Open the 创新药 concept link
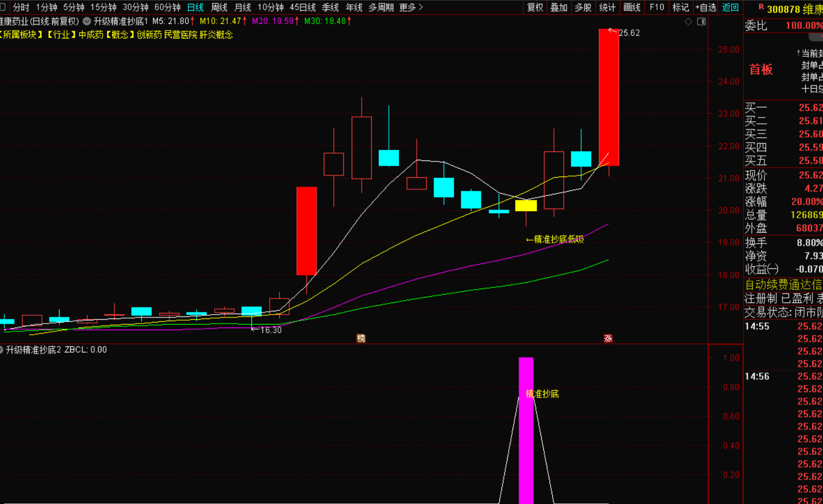The height and width of the screenshot is (504, 823). pyautogui.click(x=149, y=35)
